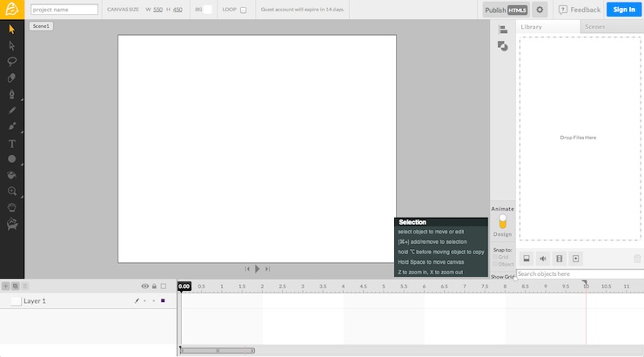644x357 pixels.
Task: Toggle the lock all layers icon
Action: [x=154, y=286]
